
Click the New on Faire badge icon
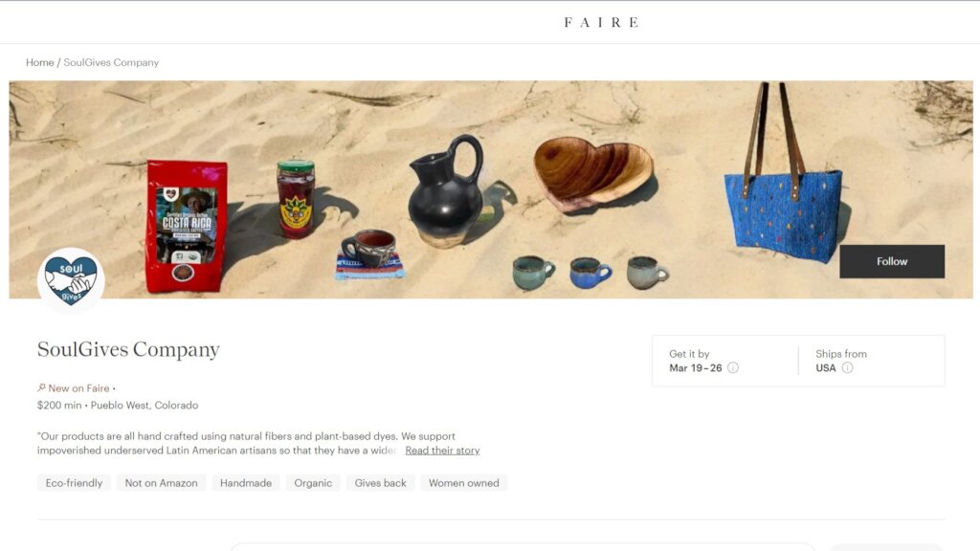coord(41,388)
